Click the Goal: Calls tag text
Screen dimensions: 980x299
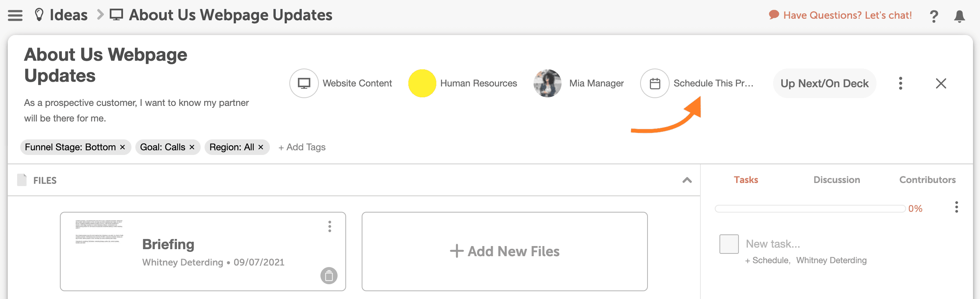coord(163,147)
